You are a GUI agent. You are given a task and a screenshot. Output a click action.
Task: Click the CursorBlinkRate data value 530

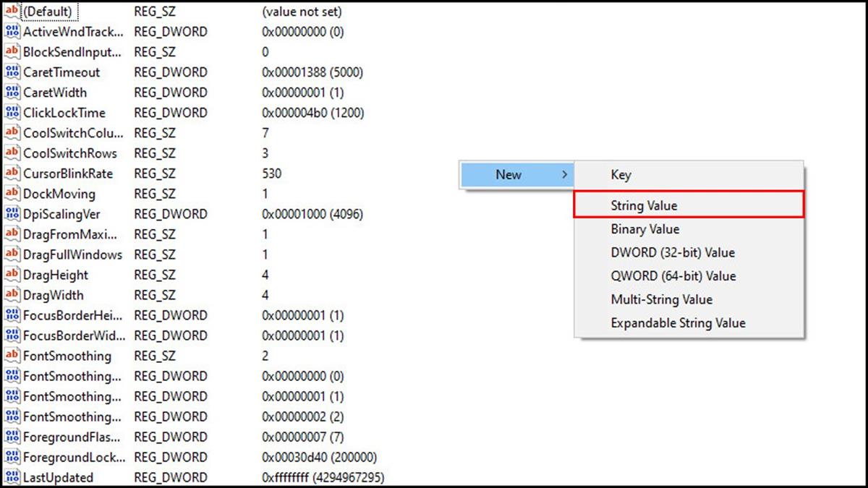coord(272,174)
